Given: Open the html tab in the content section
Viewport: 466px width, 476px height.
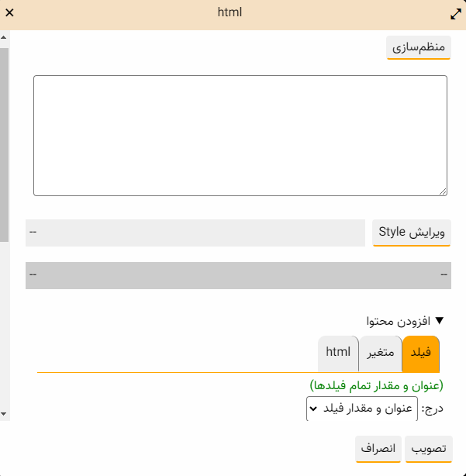Looking at the screenshot, I should click(338, 354).
